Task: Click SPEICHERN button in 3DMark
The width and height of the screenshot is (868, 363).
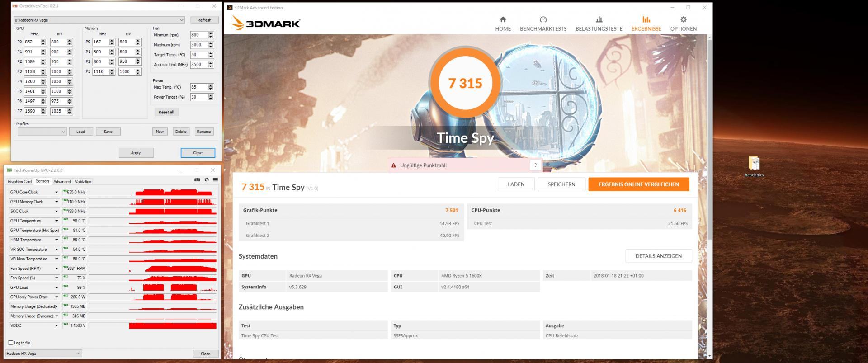Action: 561,184
